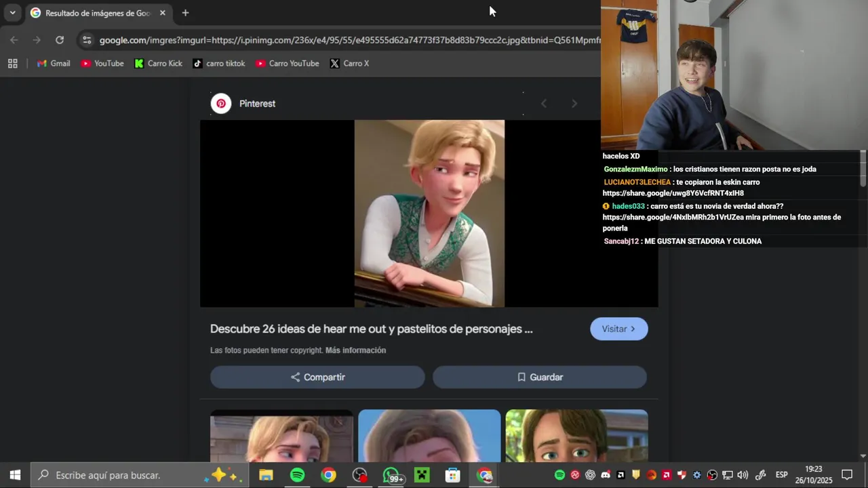
Task: Open Spotify from the taskbar
Action: [x=297, y=475]
